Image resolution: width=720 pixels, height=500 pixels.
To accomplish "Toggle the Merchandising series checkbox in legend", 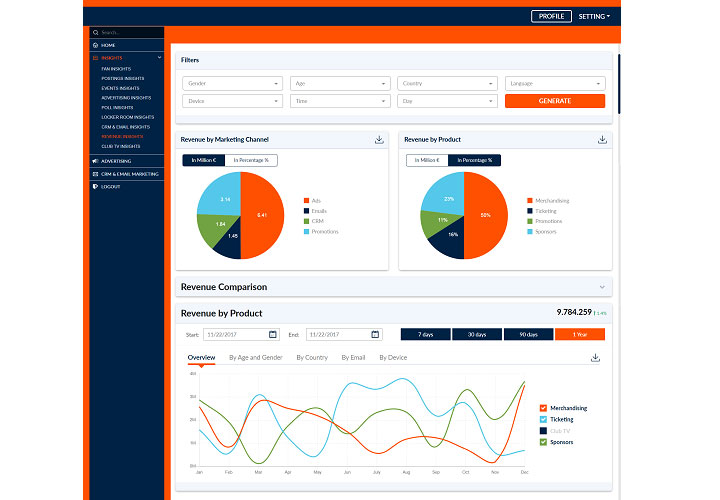I will click(x=543, y=408).
